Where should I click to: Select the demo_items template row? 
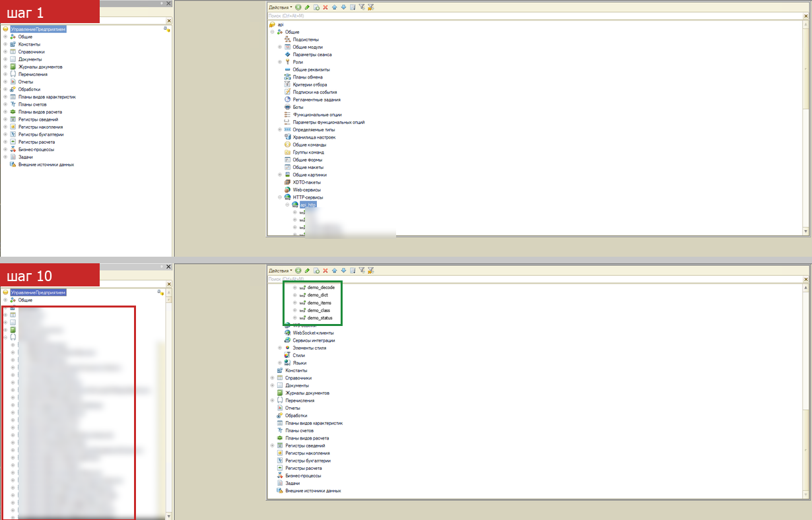[319, 303]
